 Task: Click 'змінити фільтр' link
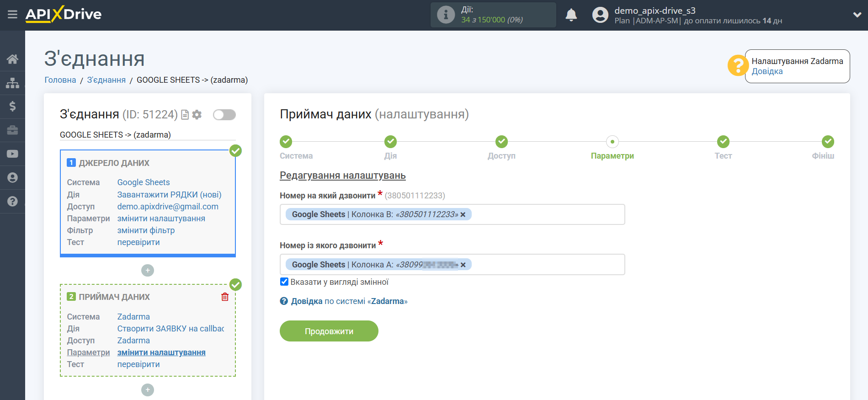click(146, 230)
